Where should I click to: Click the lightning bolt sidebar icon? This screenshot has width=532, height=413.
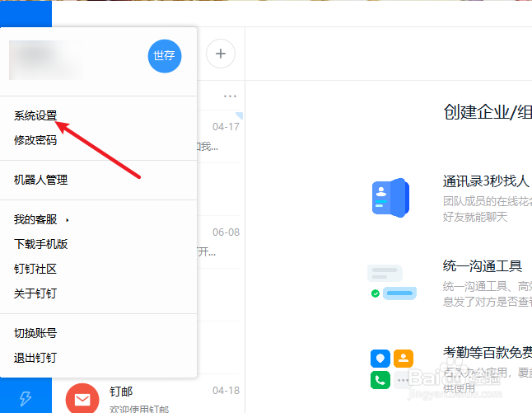pyautogui.click(x=26, y=398)
